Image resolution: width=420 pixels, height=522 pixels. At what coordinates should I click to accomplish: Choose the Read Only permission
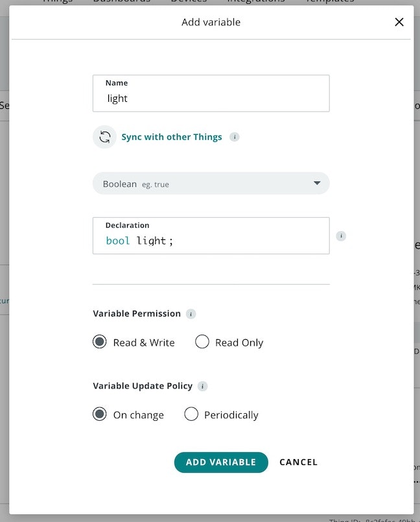tap(202, 342)
